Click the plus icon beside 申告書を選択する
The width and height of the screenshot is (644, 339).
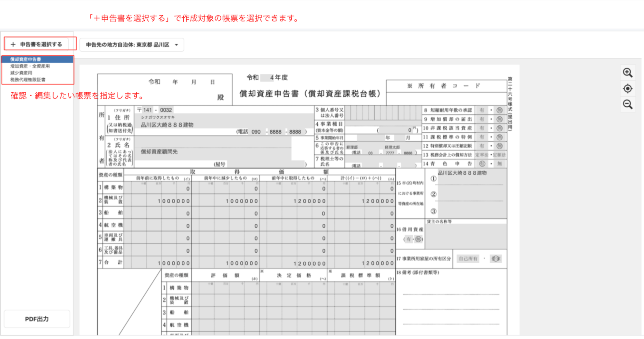13,44
